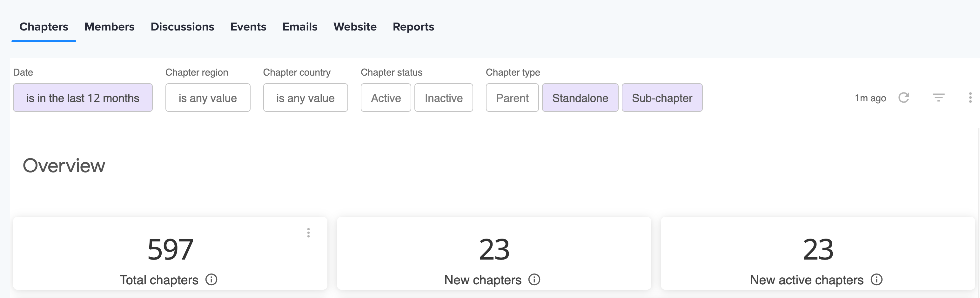Switch to the Events tab
This screenshot has width=980, height=298.
[248, 27]
